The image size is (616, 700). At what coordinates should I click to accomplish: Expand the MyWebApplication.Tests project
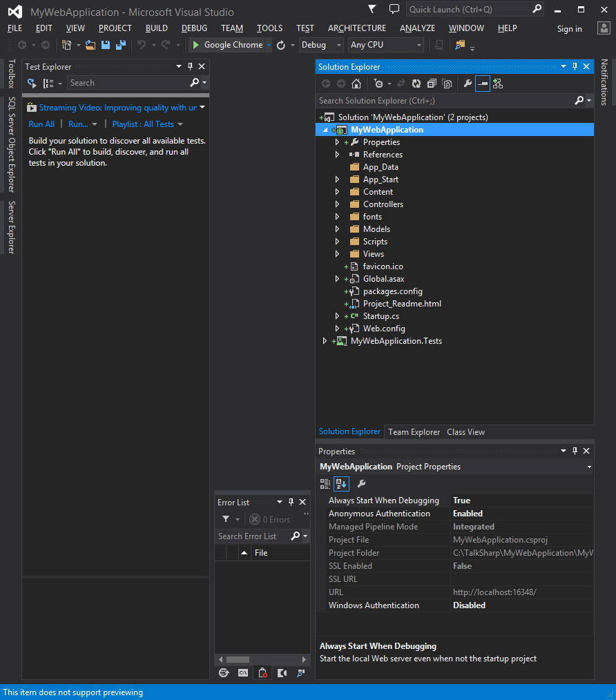[325, 340]
